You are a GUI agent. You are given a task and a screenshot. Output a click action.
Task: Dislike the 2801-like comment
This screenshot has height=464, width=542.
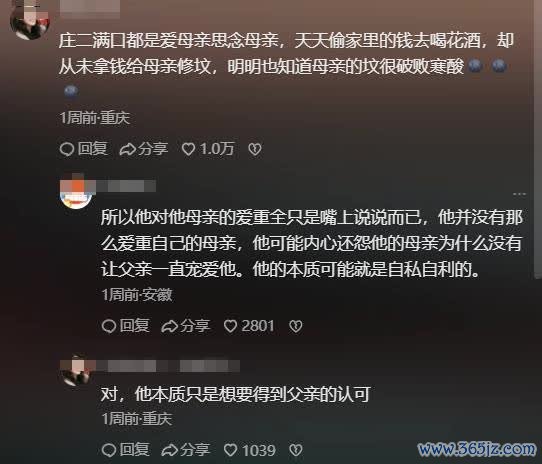point(296,326)
